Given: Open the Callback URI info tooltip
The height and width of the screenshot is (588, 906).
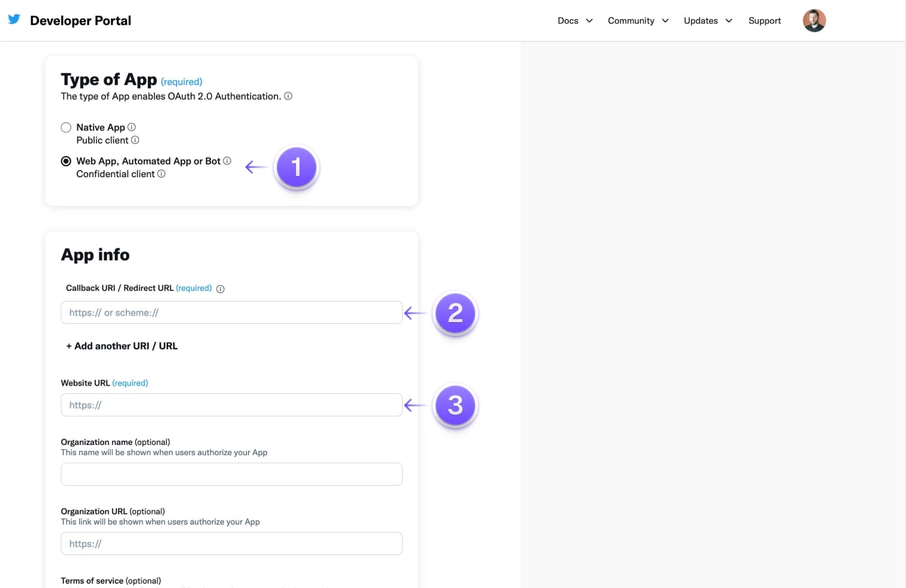Looking at the screenshot, I should 221,289.
